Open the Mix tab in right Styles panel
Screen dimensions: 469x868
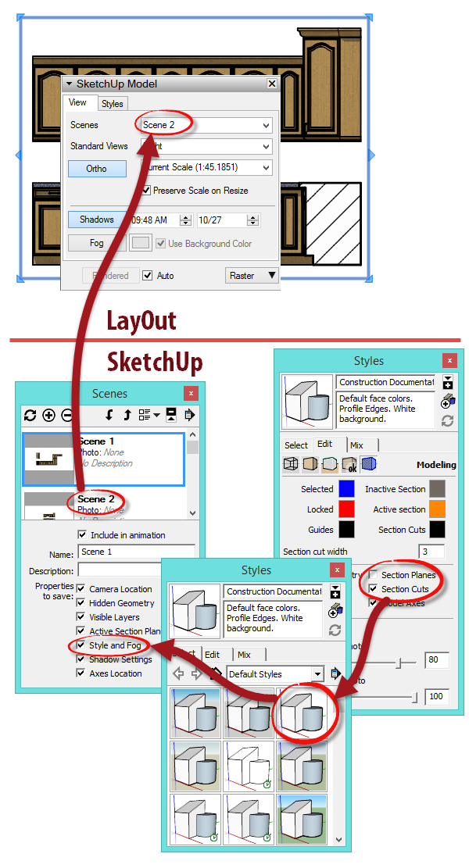click(356, 445)
